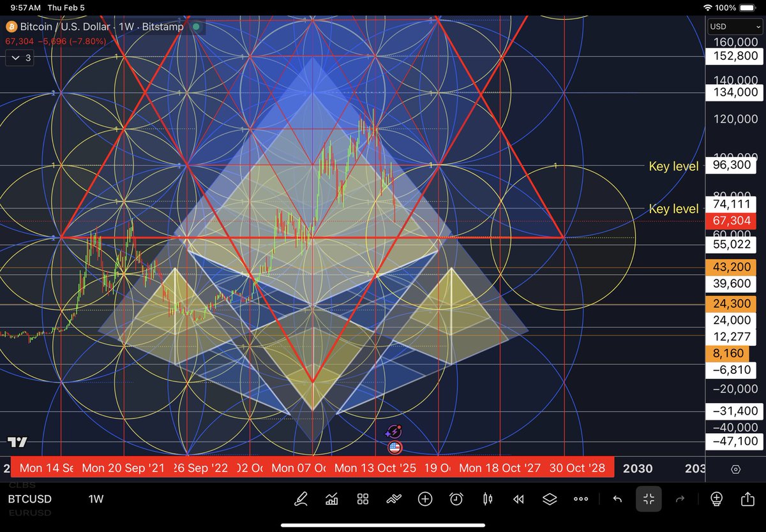
Task: Undo the last action arrow
Action: pos(617,499)
